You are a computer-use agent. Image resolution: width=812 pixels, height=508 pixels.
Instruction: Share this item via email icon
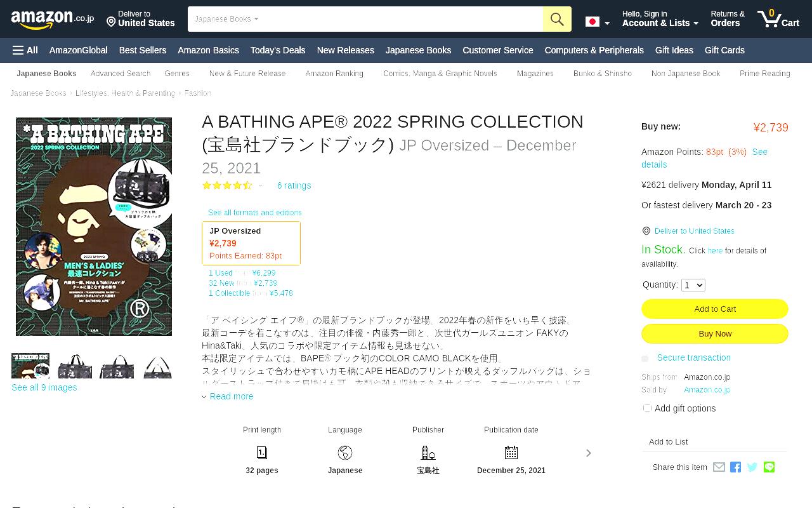tap(719, 467)
